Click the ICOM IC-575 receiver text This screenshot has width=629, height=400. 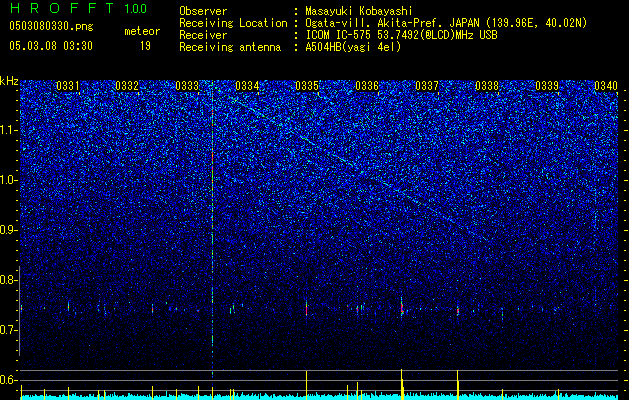(x=401, y=35)
